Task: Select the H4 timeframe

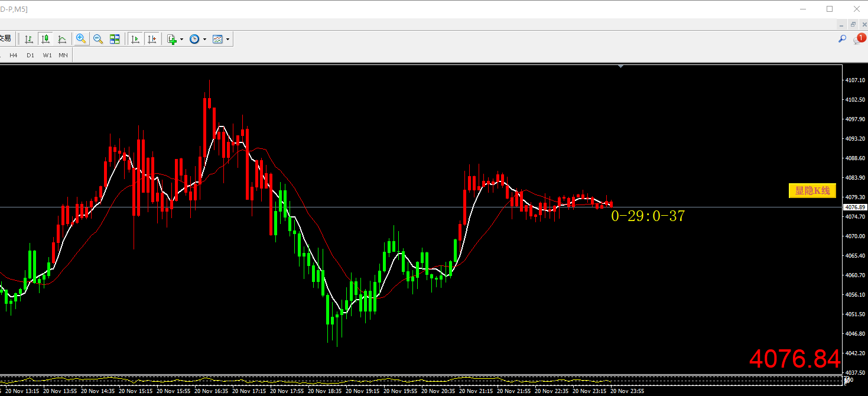Action: point(14,55)
